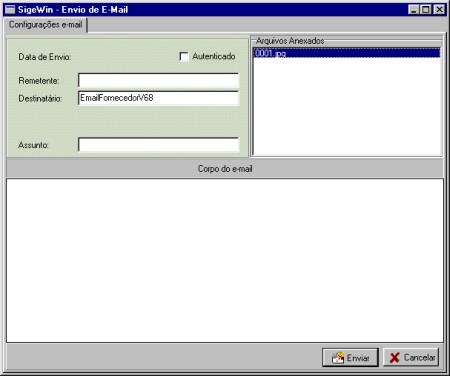This screenshot has width=450, height=376.
Task: Maximize the SigeWin window
Action: tap(426, 10)
